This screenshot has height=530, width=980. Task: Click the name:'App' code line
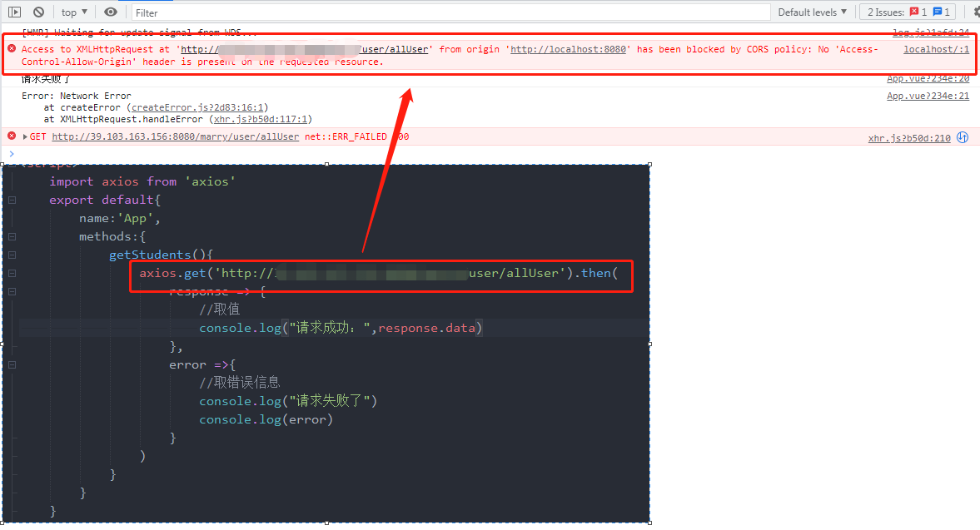[x=120, y=219]
